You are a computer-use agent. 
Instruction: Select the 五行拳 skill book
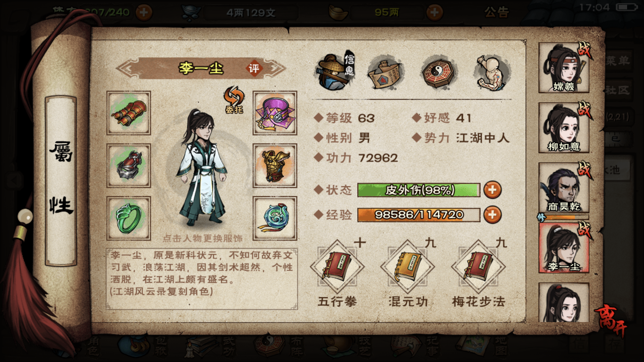point(337,266)
